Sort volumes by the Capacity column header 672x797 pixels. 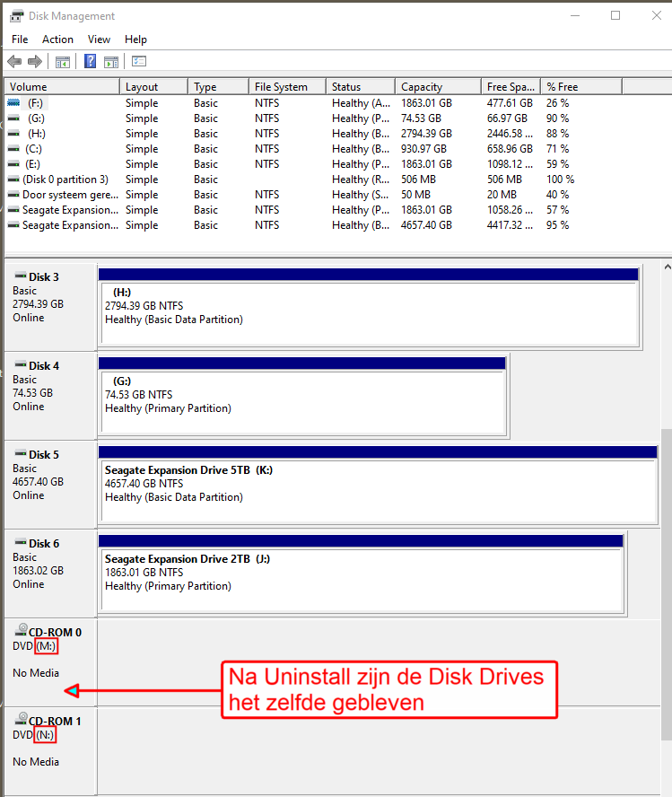point(438,87)
